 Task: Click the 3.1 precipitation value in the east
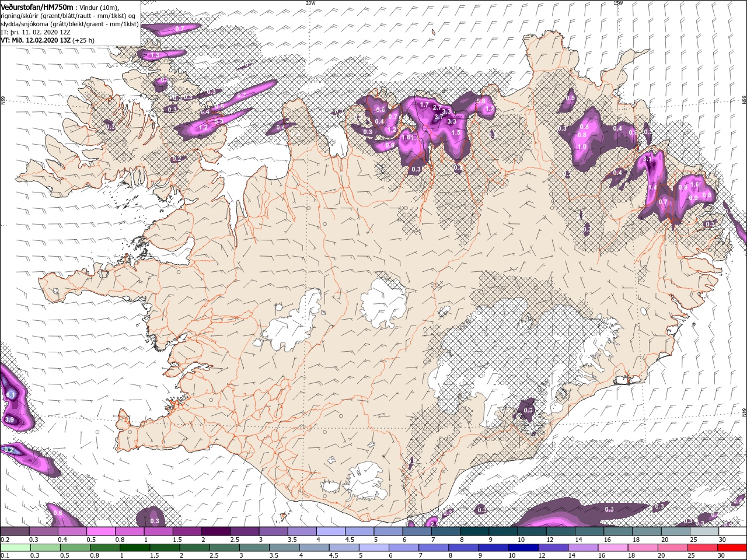pyautogui.click(x=647, y=159)
